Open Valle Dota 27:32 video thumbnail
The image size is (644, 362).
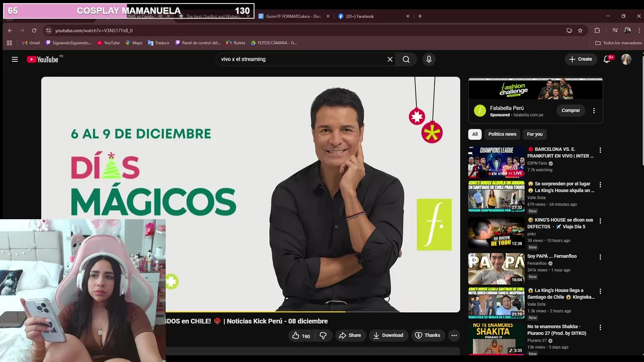click(496, 196)
